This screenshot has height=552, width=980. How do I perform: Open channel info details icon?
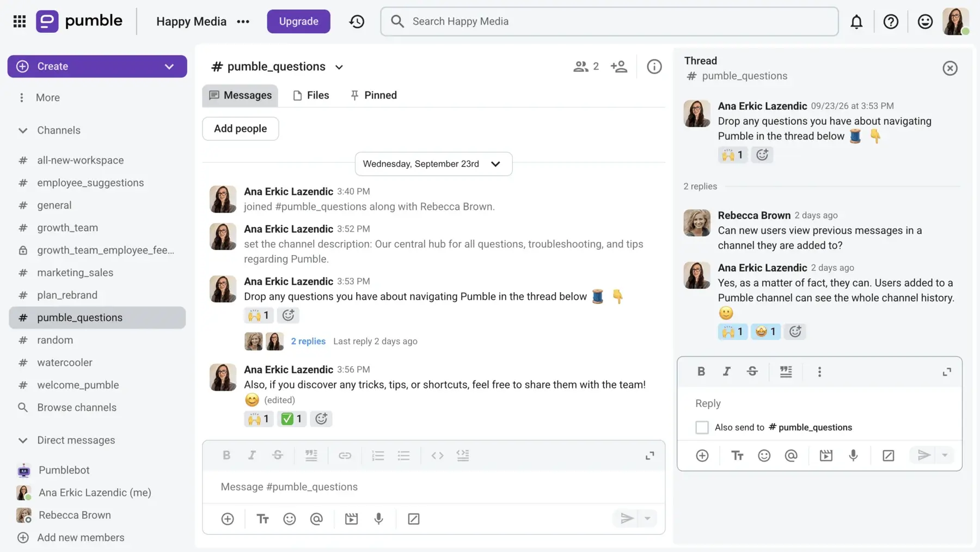(654, 66)
